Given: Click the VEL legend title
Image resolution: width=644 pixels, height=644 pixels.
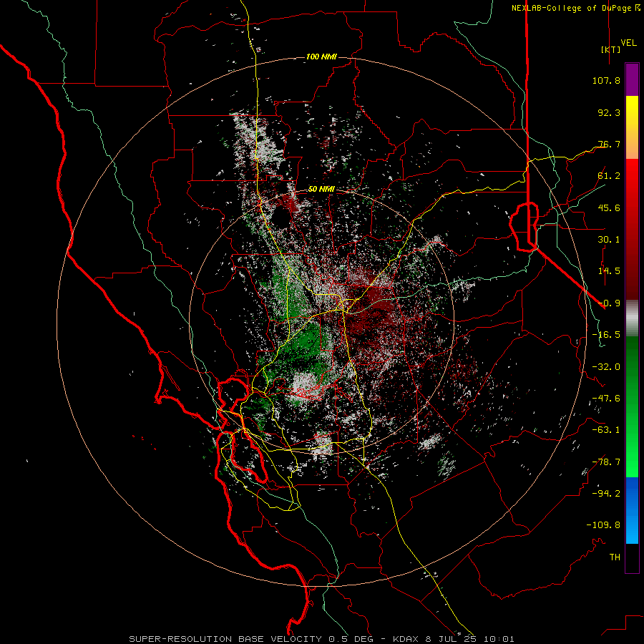Looking at the screenshot, I should [x=628, y=43].
